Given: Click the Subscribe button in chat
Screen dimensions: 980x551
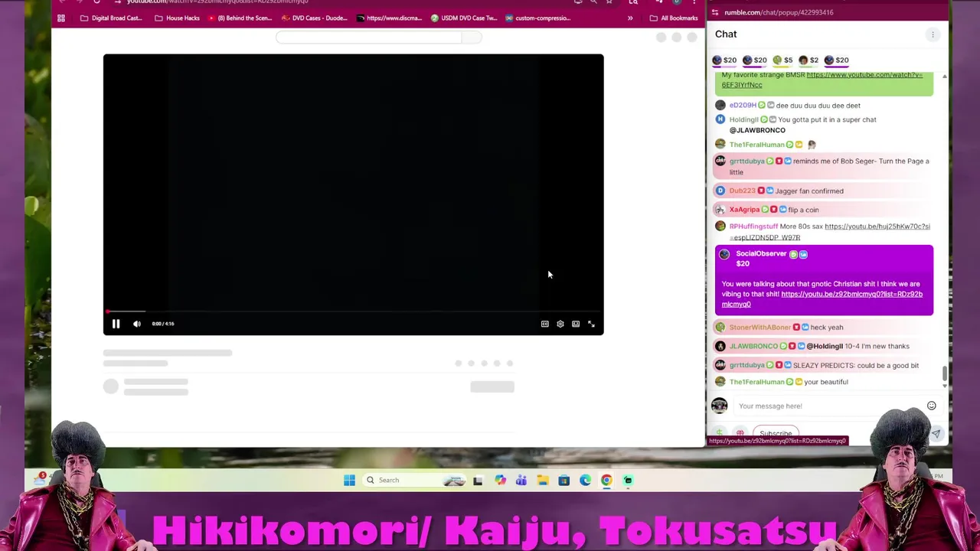Looking at the screenshot, I should point(776,433).
